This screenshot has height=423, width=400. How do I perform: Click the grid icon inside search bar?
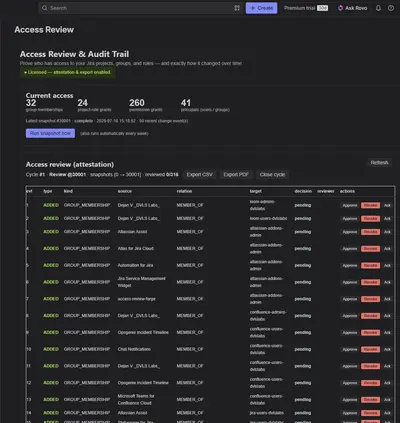pyautogui.click(x=237, y=8)
